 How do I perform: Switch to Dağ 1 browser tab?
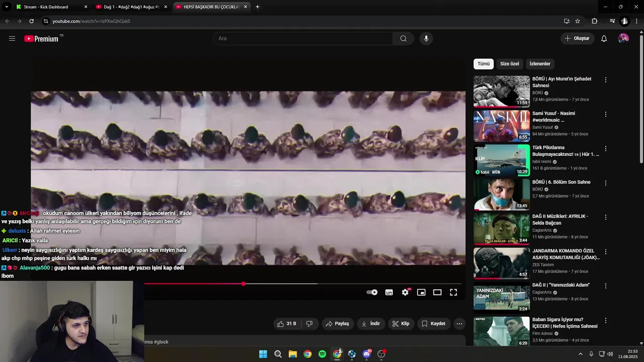[x=131, y=7]
